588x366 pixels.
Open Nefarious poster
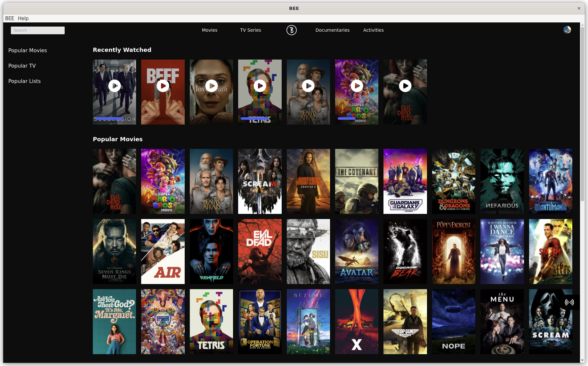click(x=502, y=181)
